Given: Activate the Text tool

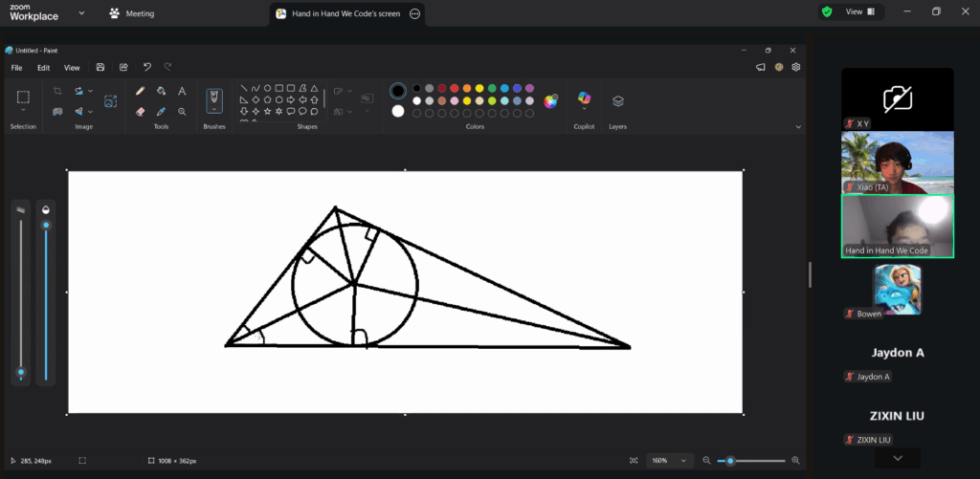Looking at the screenshot, I should coord(182,91).
